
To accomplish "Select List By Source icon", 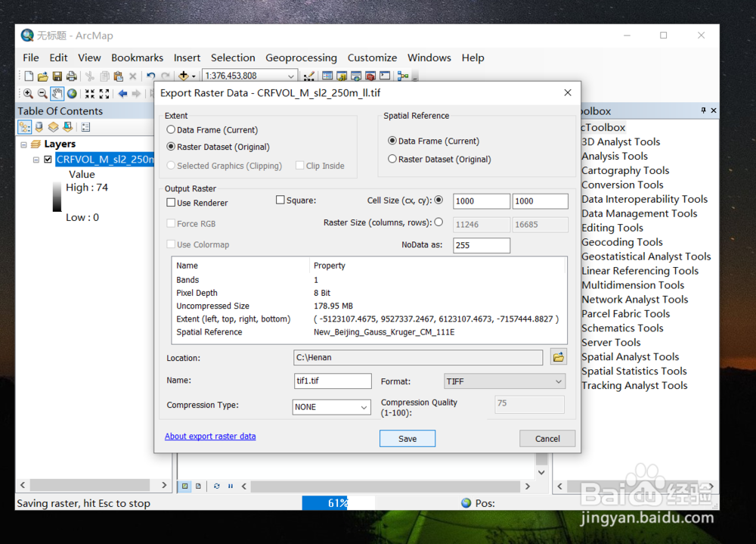I will click(39, 127).
